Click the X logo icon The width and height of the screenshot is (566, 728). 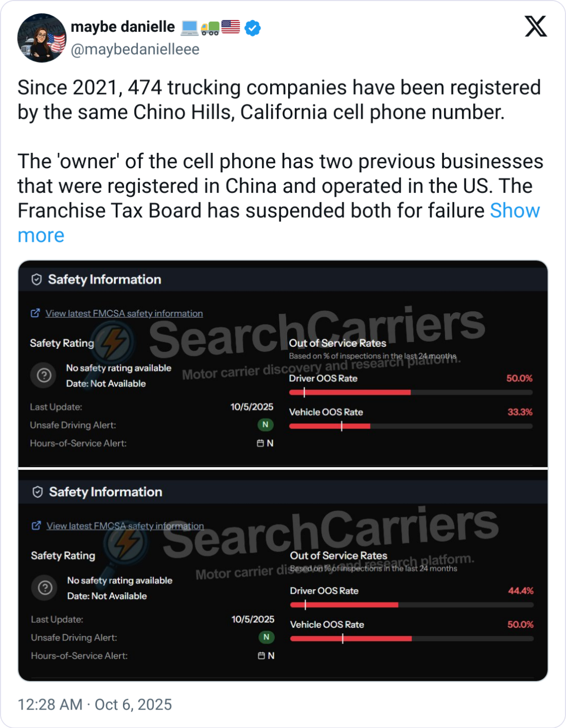536,26
